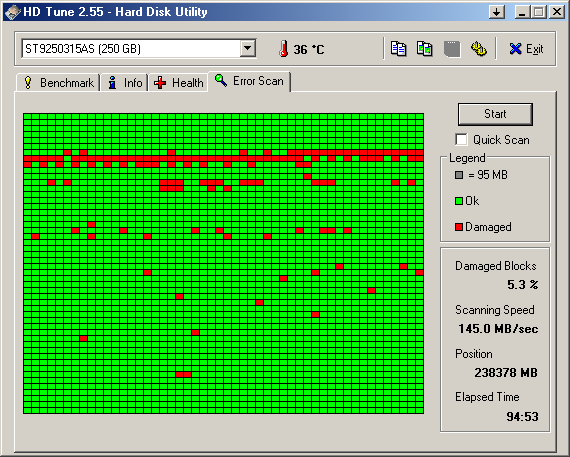Expand the drive selection dropdown arrow
The width and height of the screenshot is (570, 457).
click(248, 48)
